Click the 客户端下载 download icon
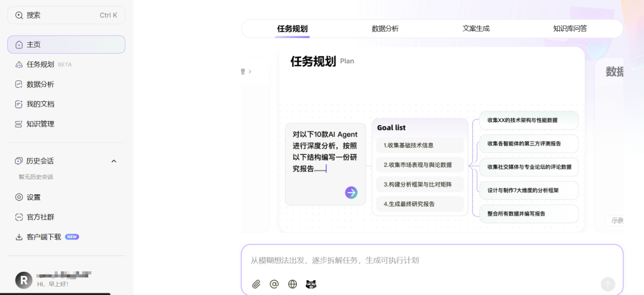The height and width of the screenshot is (295, 644). [19, 237]
